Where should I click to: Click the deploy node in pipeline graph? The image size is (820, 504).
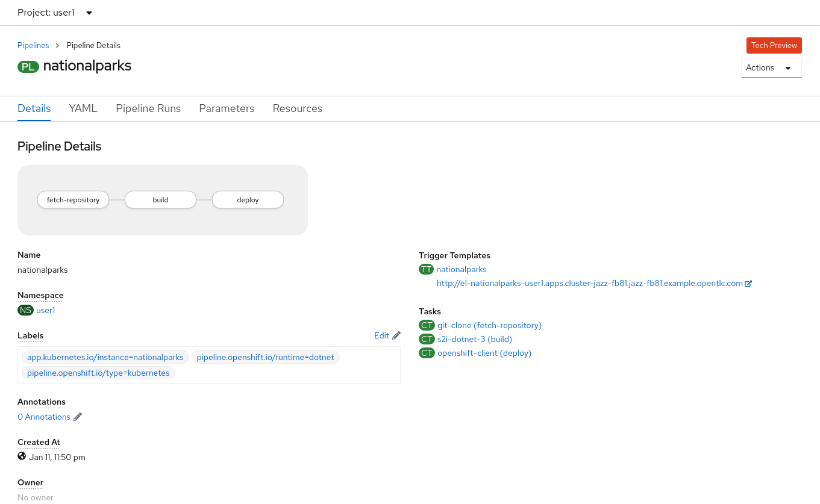pos(248,200)
